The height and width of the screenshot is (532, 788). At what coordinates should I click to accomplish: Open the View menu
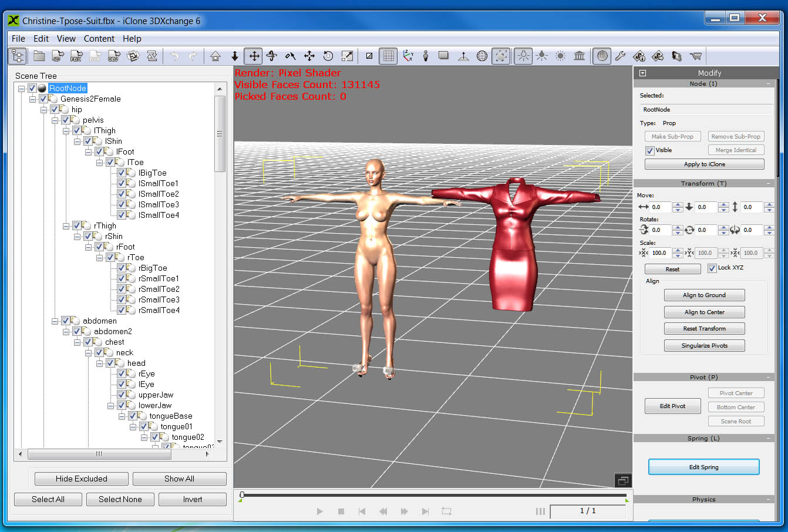66,39
